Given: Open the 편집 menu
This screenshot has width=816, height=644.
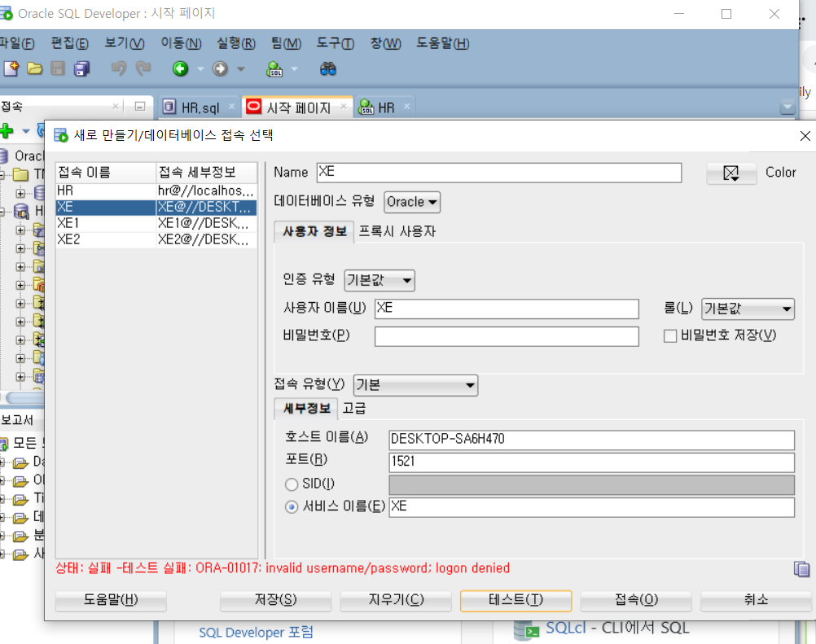Looking at the screenshot, I should pos(70,43).
